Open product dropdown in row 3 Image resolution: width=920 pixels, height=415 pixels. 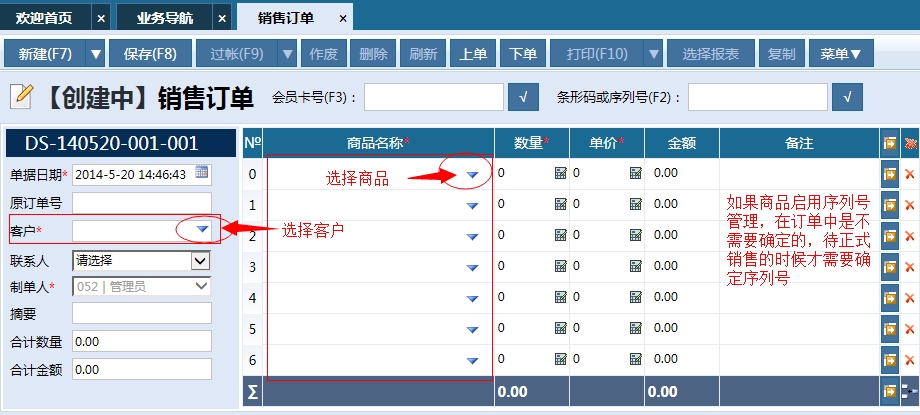[472, 268]
